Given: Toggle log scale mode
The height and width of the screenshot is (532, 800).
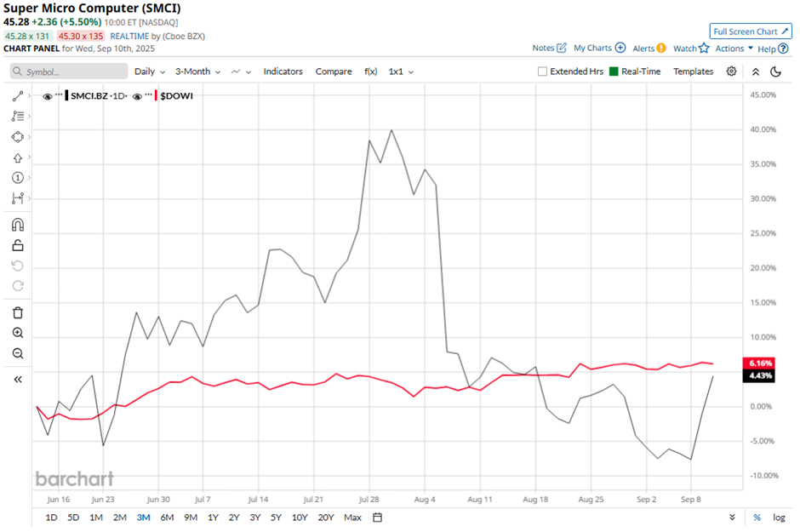Looking at the screenshot, I should pos(779,518).
